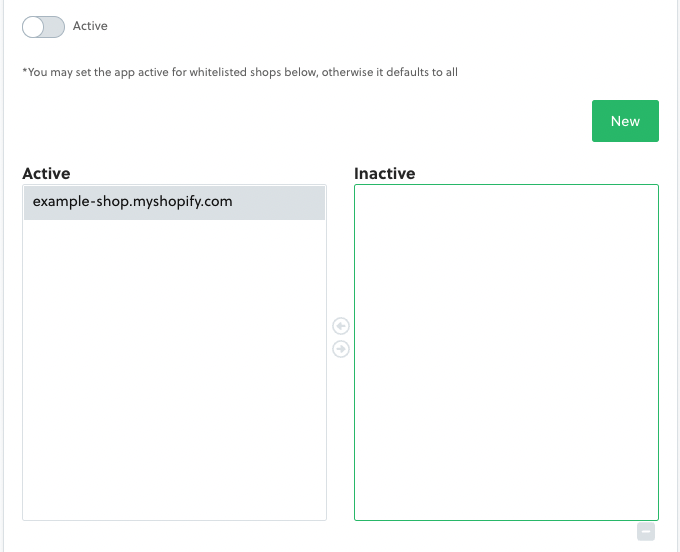The height and width of the screenshot is (552, 680).
Task: Click the bold Inactive list heading
Action: pyautogui.click(x=384, y=174)
